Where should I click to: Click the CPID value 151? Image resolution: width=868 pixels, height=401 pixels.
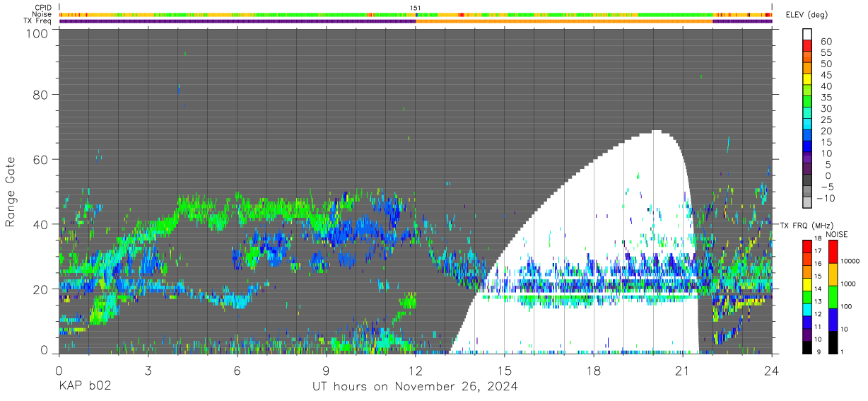pos(416,8)
